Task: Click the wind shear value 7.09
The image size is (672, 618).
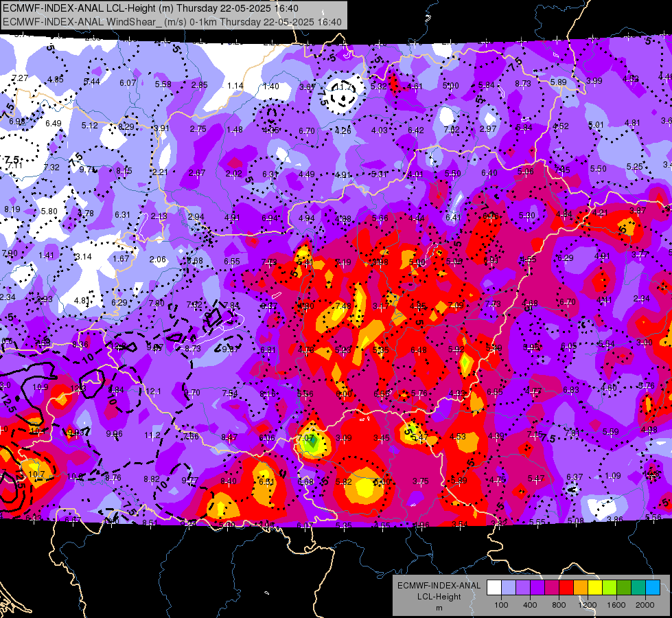Action: [x=456, y=305]
